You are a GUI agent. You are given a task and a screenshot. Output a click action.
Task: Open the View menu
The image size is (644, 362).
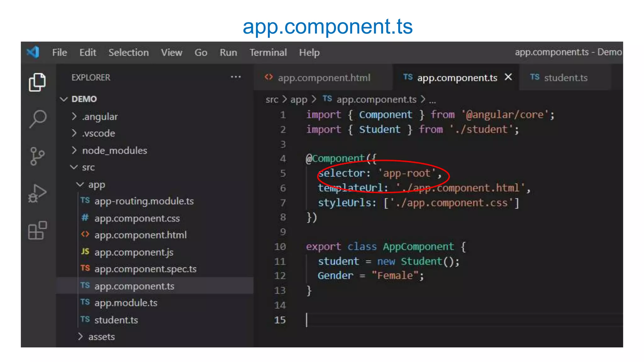pyautogui.click(x=172, y=52)
